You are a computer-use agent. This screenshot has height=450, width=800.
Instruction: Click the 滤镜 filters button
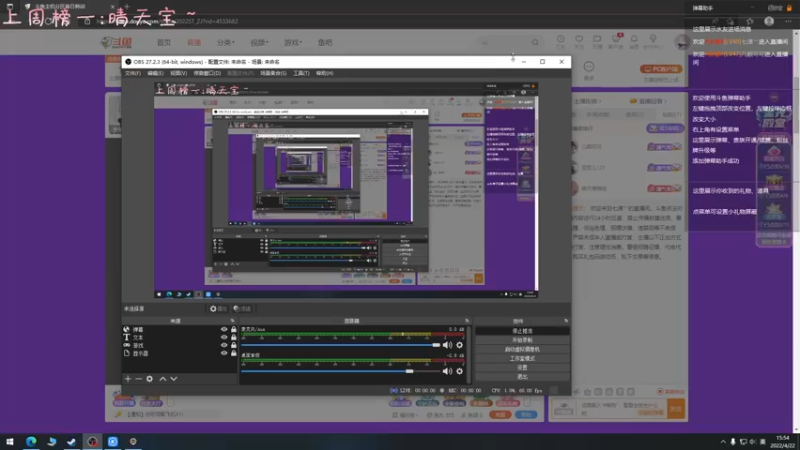pyautogui.click(x=242, y=309)
